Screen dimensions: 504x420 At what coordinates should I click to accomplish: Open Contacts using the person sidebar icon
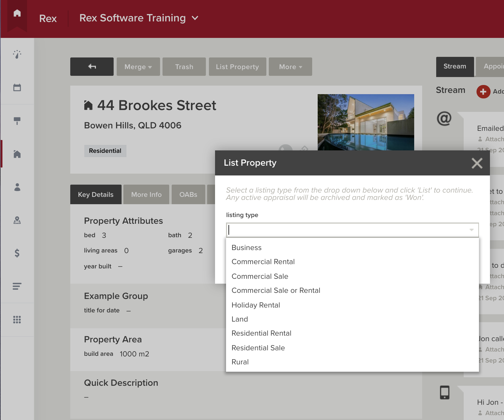click(x=17, y=188)
